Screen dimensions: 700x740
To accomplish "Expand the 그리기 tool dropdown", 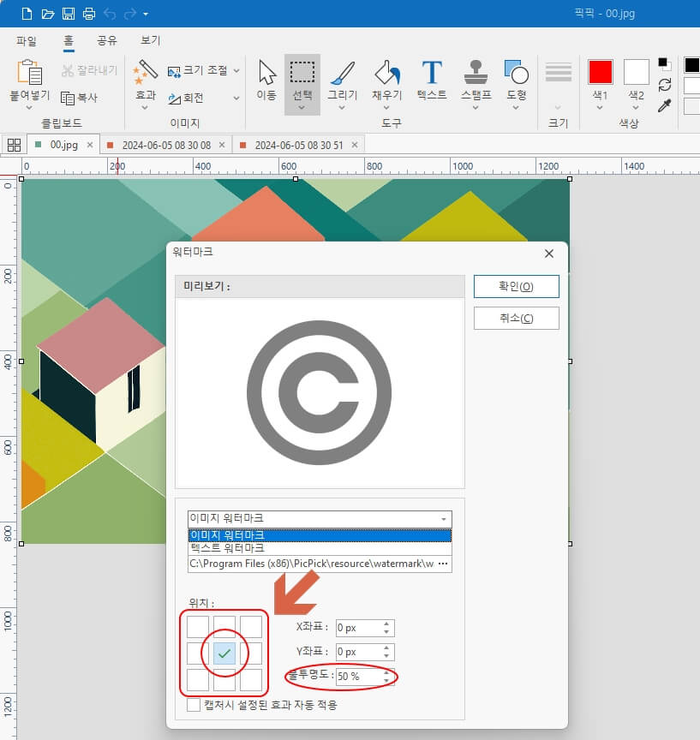I will tap(342, 108).
